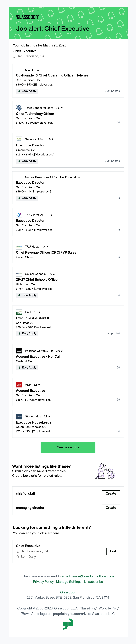Click the ADP red logo
Screen dimensions: 136x644
pyautogui.click(x=19, y=385)
